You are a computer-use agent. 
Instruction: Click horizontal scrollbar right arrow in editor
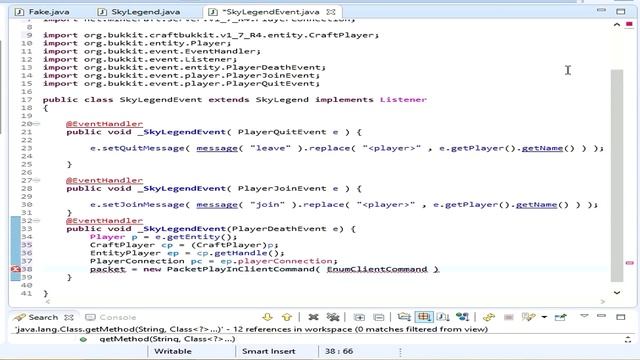pos(603,302)
